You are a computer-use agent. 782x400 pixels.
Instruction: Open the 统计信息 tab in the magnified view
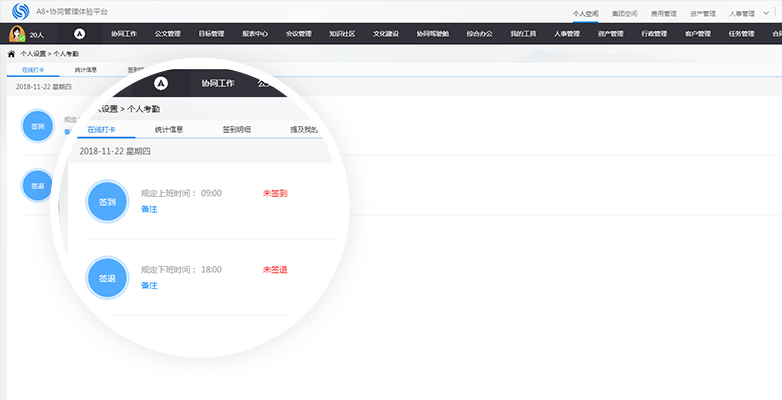click(168, 129)
